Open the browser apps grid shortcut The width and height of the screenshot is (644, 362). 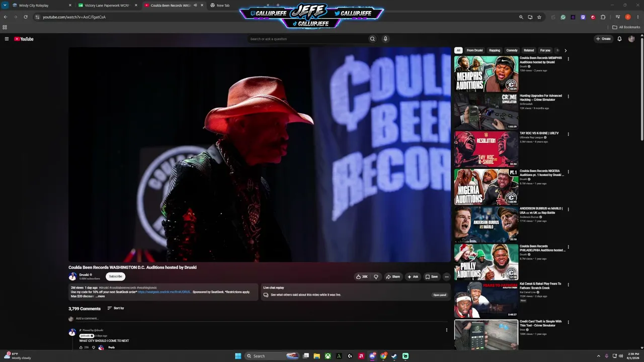tap(5, 27)
